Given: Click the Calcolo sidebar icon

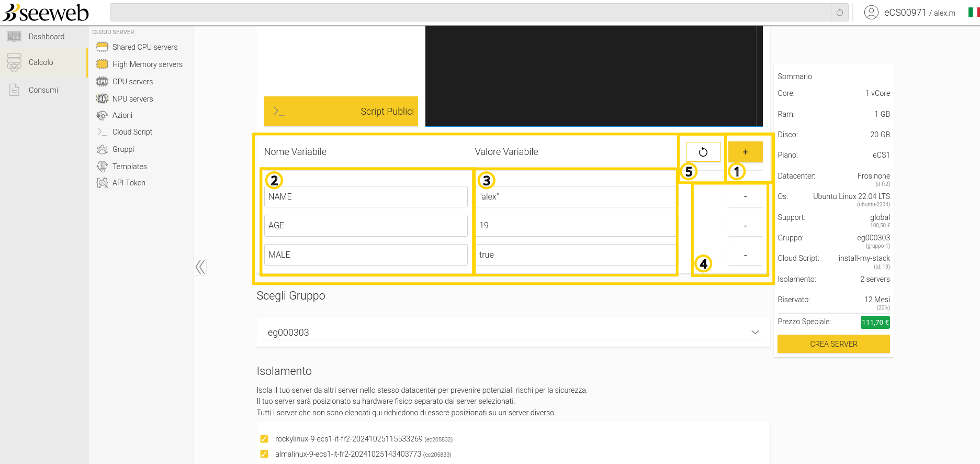Looking at the screenshot, I should 14,62.
